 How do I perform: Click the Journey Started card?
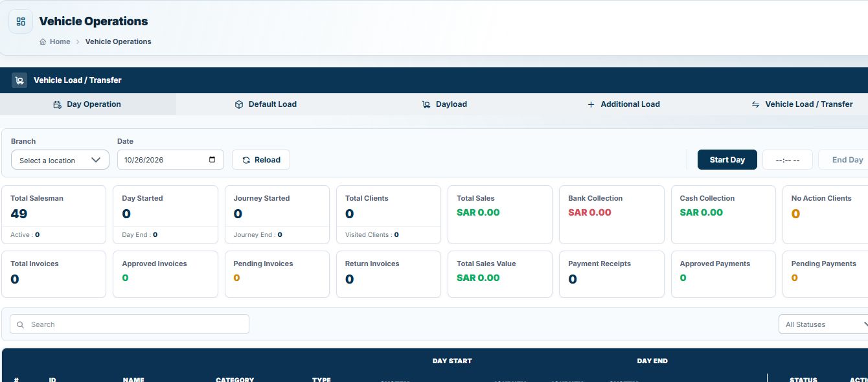[277, 215]
